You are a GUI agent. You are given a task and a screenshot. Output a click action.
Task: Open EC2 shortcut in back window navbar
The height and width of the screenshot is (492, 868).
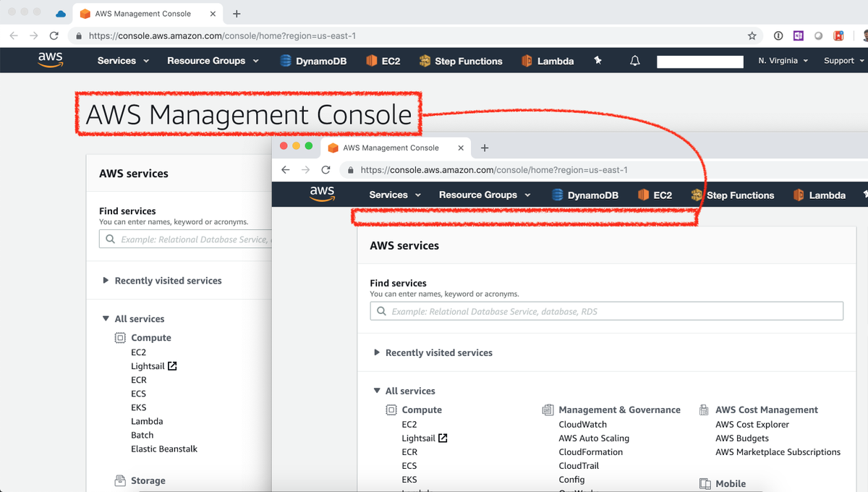coord(383,61)
